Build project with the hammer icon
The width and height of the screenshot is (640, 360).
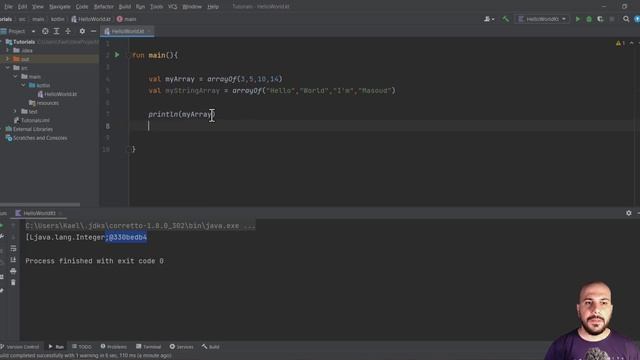click(505, 19)
